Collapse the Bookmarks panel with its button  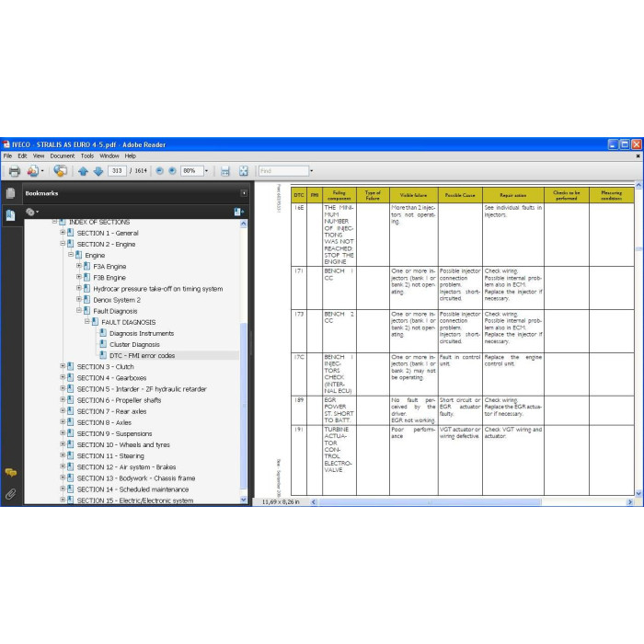(244, 193)
